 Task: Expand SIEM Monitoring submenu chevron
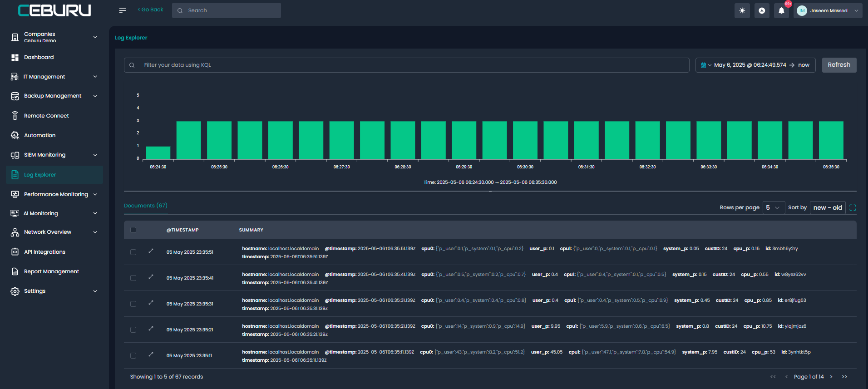point(95,155)
